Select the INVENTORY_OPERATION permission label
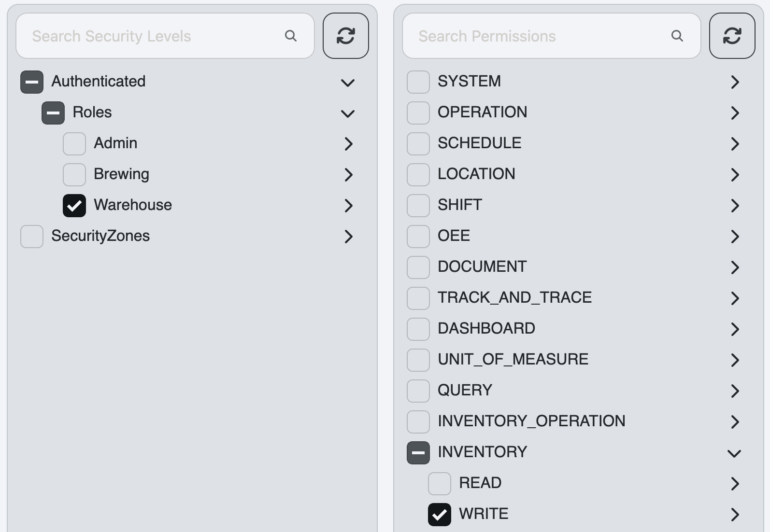Viewport: 770px width, 532px height. [531, 421]
